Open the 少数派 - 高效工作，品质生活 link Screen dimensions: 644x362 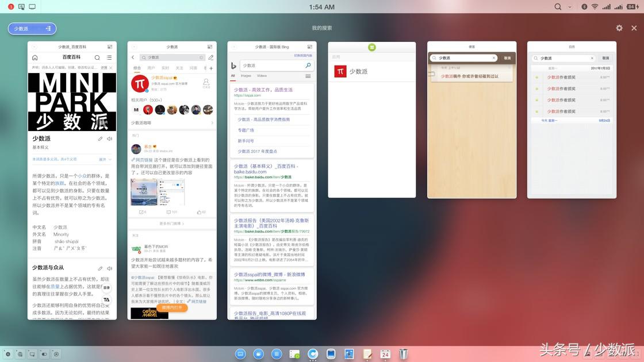[x=263, y=90]
